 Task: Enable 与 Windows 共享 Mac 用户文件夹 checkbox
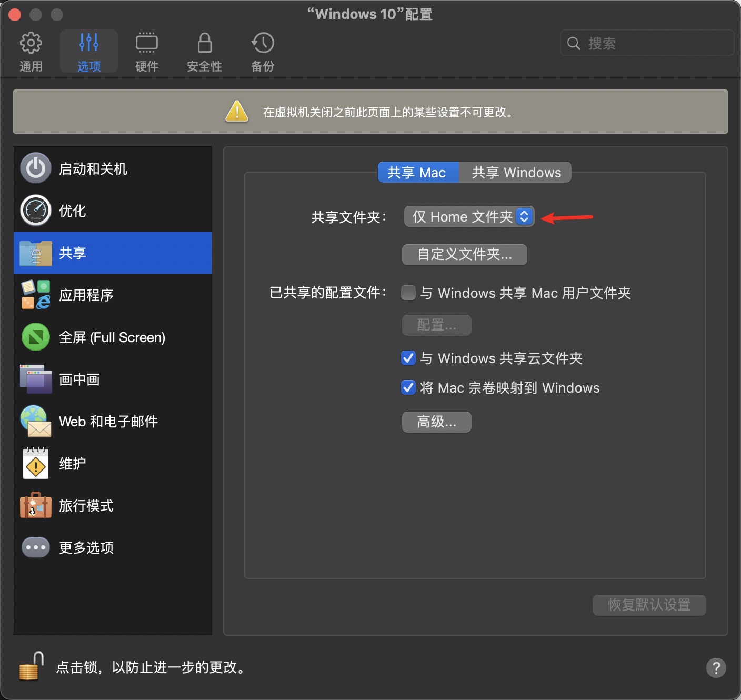tap(408, 293)
